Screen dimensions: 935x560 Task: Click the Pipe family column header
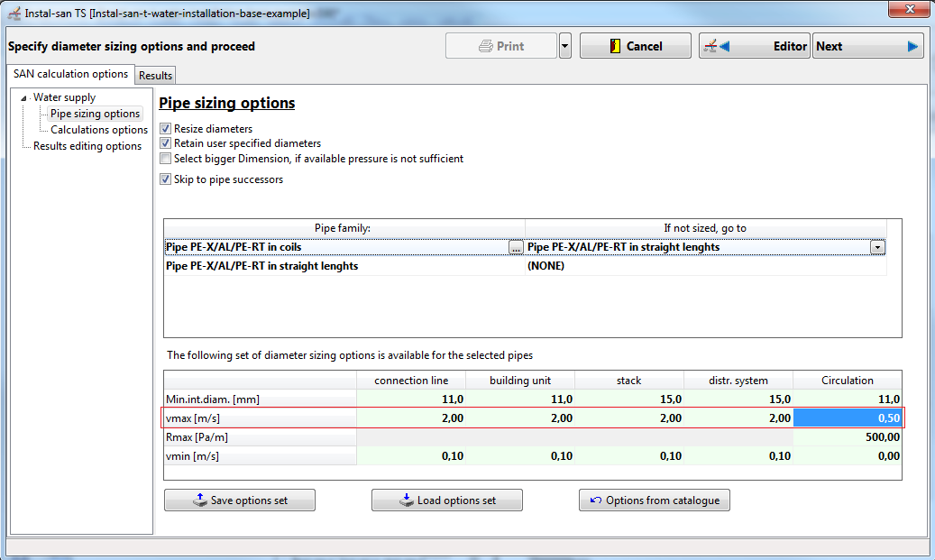344,228
